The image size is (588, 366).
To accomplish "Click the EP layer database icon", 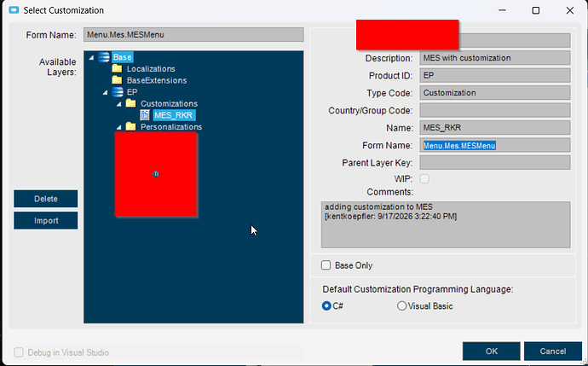I will [x=118, y=91].
